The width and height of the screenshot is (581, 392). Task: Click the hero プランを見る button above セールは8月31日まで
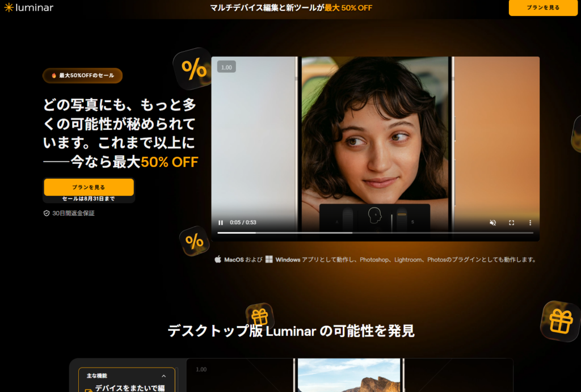click(x=89, y=187)
